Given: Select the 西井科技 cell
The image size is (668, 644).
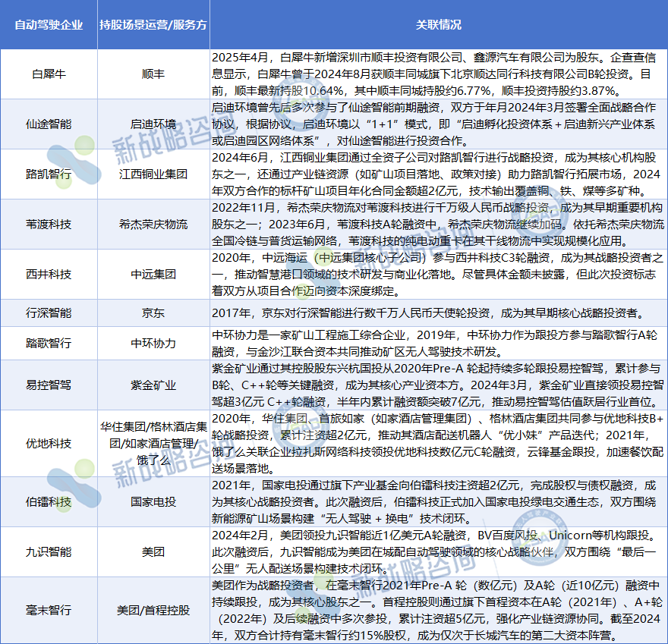Looking at the screenshot, I should coord(49,274).
